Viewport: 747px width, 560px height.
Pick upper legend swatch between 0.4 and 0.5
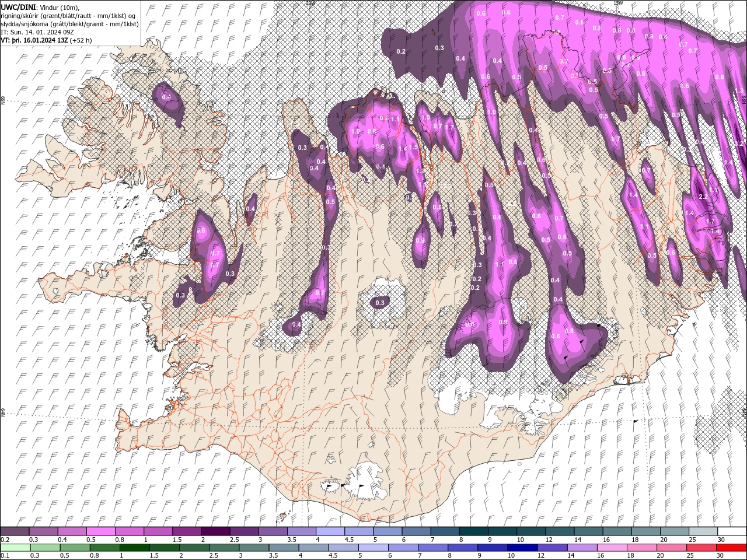72,531
